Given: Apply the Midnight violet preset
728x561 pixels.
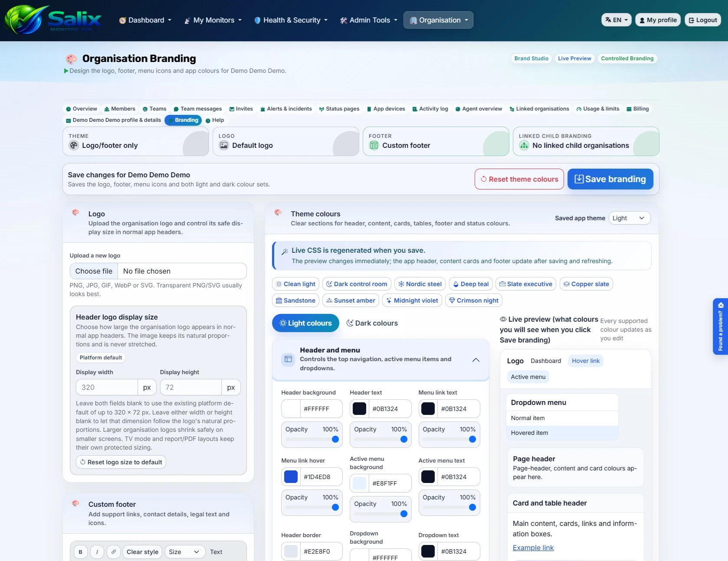Looking at the screenshot, I should click(412, 300).
